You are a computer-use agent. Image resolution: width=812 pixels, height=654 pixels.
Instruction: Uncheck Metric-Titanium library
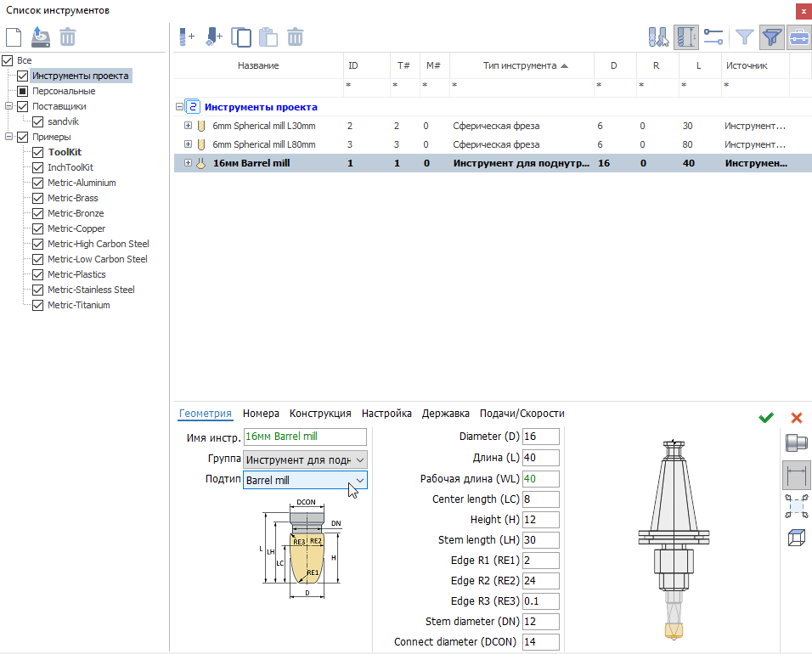[38, 305]
